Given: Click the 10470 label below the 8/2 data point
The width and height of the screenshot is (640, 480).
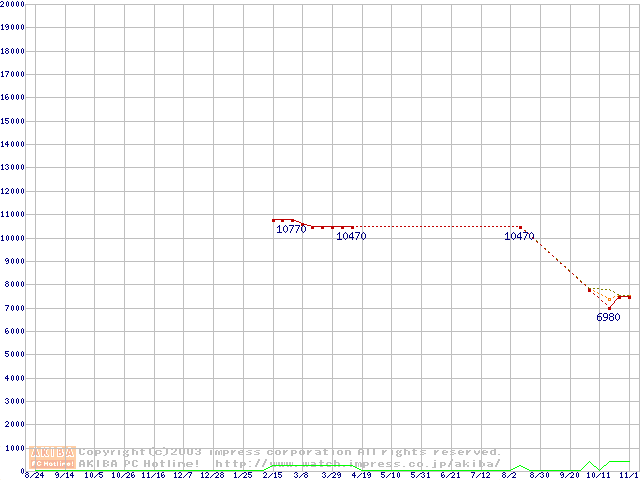Looking at the screenshot, I should 519,237.
